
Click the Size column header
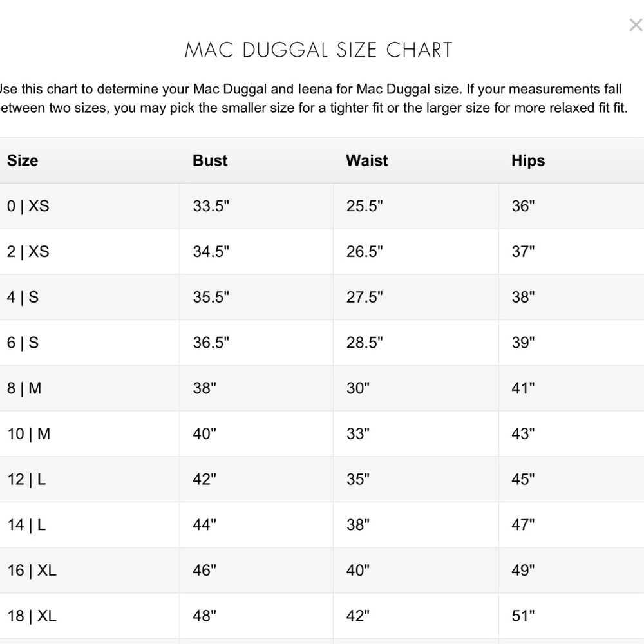pos(23,160)
